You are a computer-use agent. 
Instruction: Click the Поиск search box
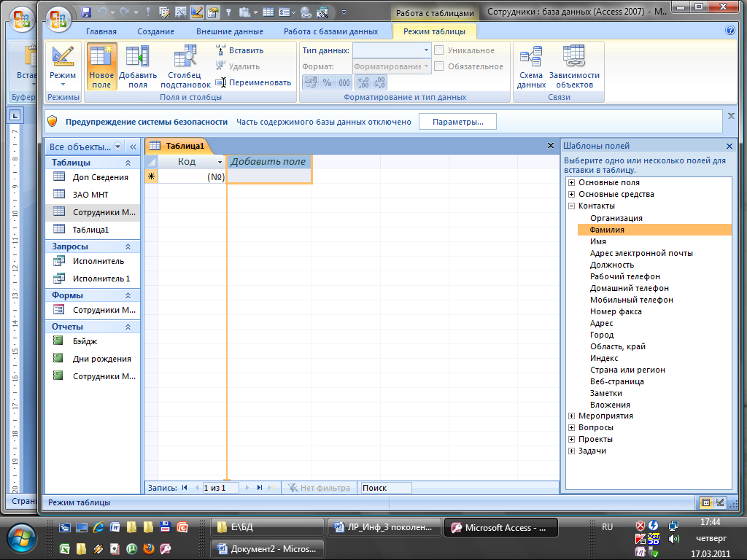386,488
